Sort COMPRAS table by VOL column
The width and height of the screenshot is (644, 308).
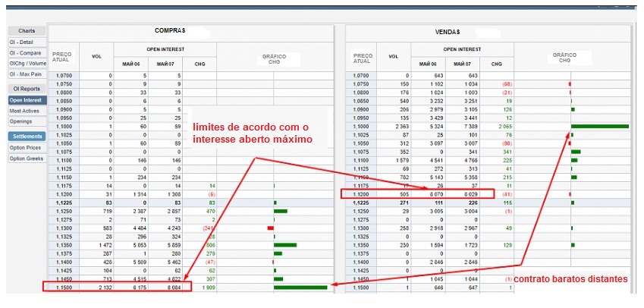point(96,56)
